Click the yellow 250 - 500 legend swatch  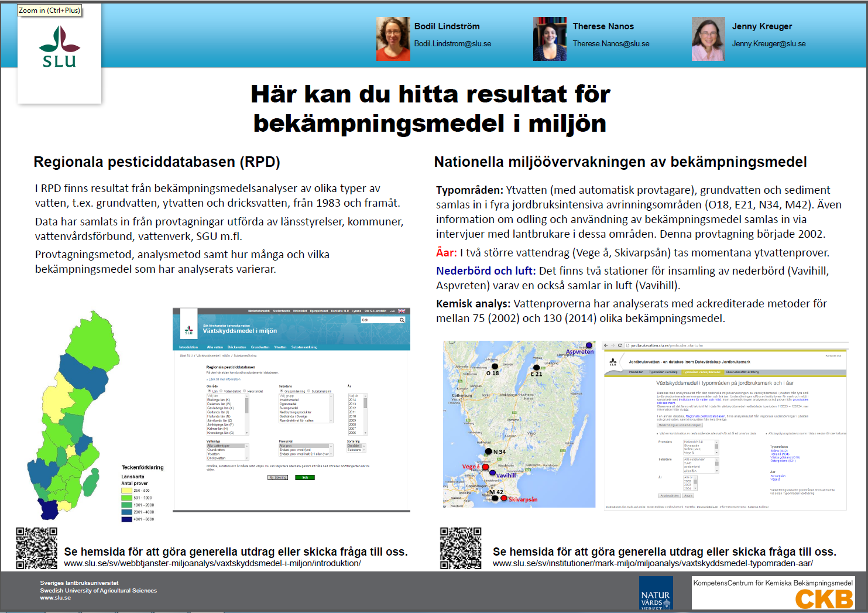(126, 491)
